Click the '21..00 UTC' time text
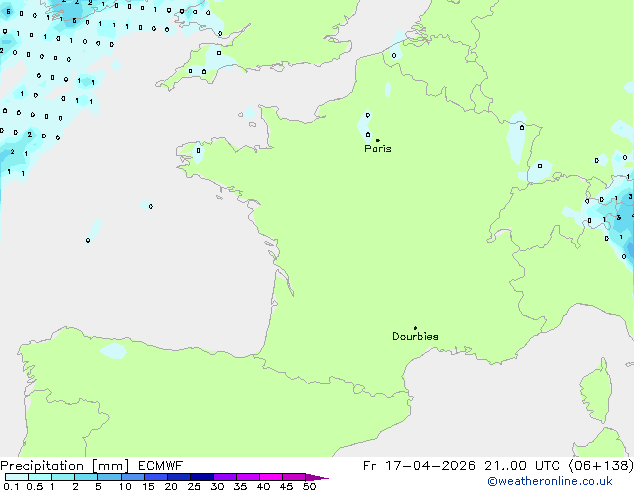This screenshot has height=490, width=634. tap(522, 466)
